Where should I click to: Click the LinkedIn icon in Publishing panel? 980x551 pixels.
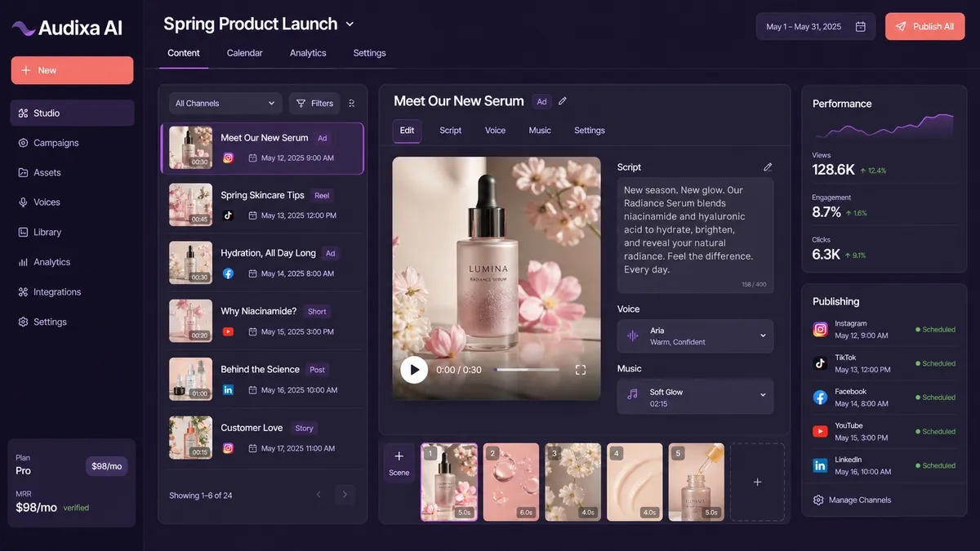[820, 465]
